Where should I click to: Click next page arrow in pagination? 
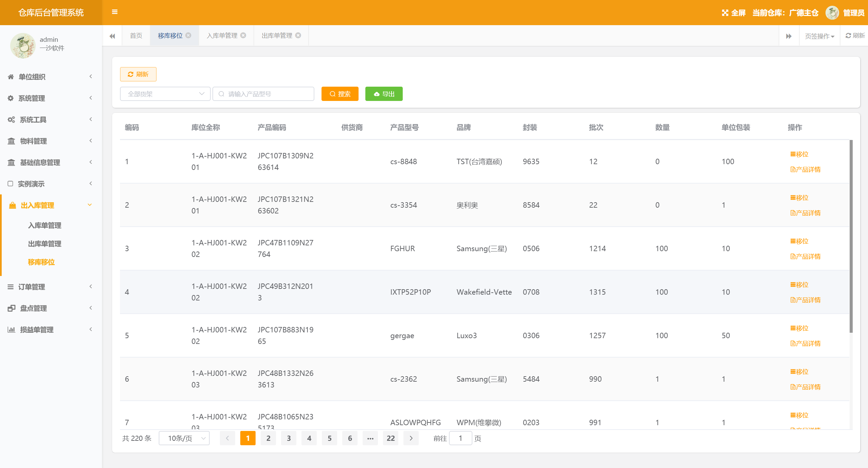pyautogui.click(x=411, y=438)
